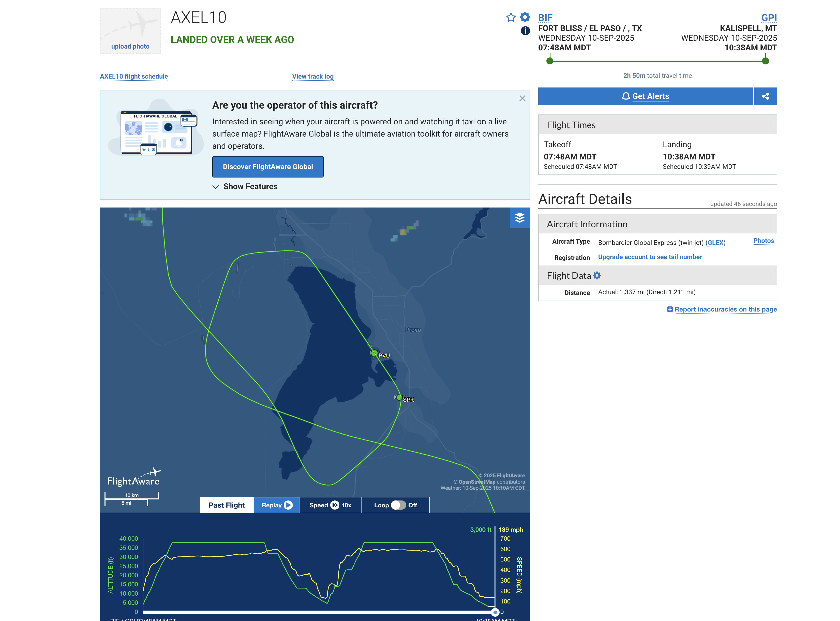Click the '139 mph' speed readout
The height and width of the screenshot is (621, 840).
pos(511,530)
